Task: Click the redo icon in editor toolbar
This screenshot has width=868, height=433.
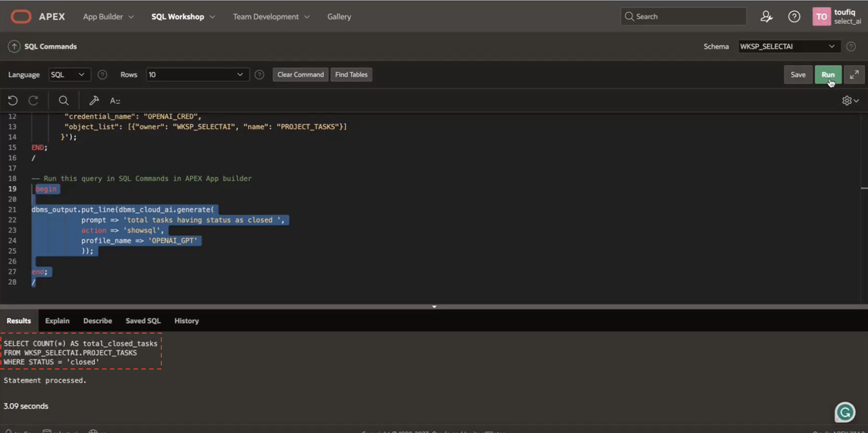Action: click(x=33, y=100)
